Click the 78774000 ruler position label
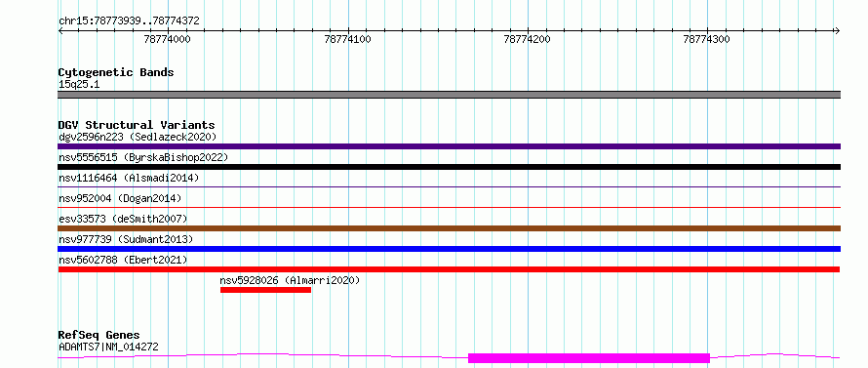This screenshot has width=868, height=368. click(167, 39)
